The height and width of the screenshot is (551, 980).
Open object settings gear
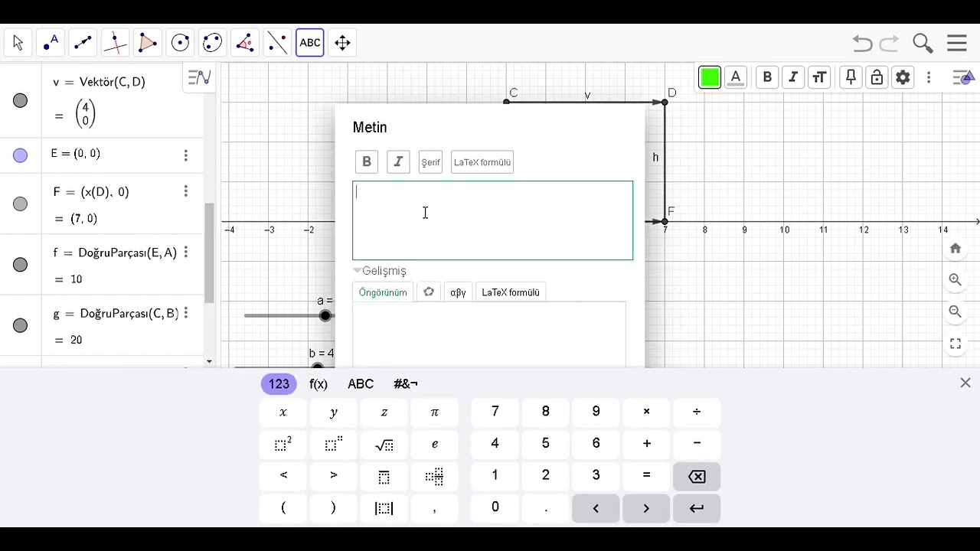pyautogui.click(x=903, y=77)
